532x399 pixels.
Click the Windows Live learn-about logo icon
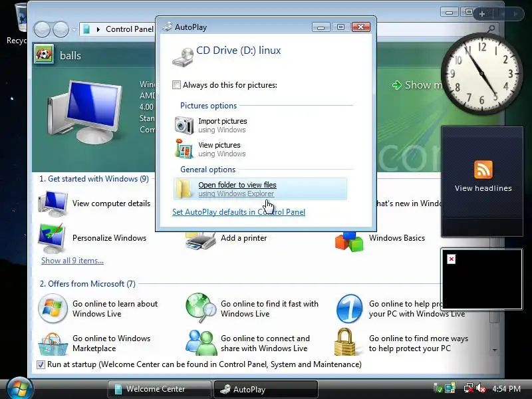53,309
